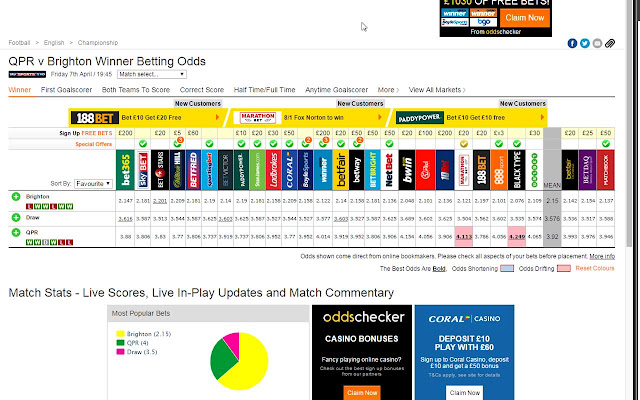
Task: Open the Betway bookmaker logo
Action: pos(356,170)
